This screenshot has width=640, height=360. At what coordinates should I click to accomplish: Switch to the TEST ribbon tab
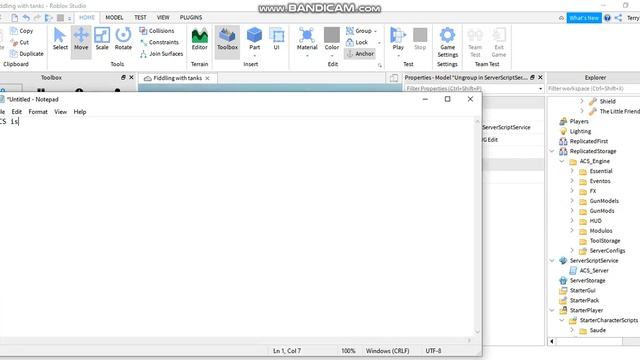[140, 18]
